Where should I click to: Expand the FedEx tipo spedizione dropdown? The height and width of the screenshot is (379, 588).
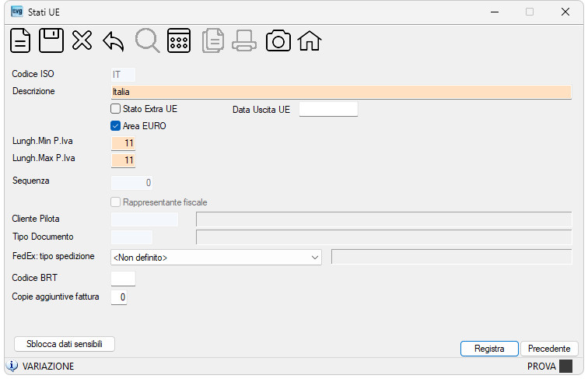coord(216,258)
